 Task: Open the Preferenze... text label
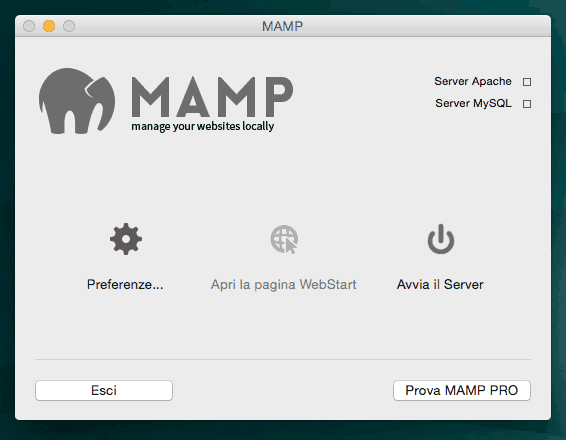[125, 284]
